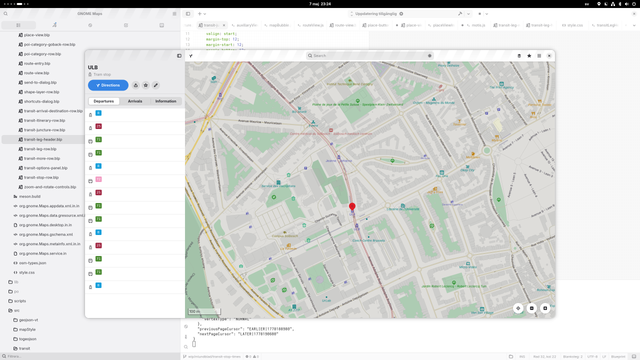Screen dimensions: 640x360
Task: Collapse the transit folder in the tree
Action: 24,349
